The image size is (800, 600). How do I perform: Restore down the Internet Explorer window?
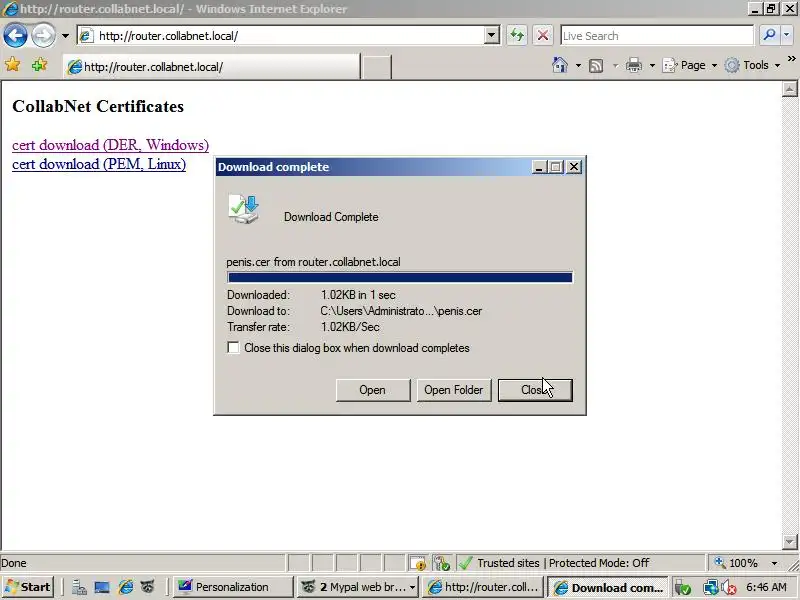[770, 9]
